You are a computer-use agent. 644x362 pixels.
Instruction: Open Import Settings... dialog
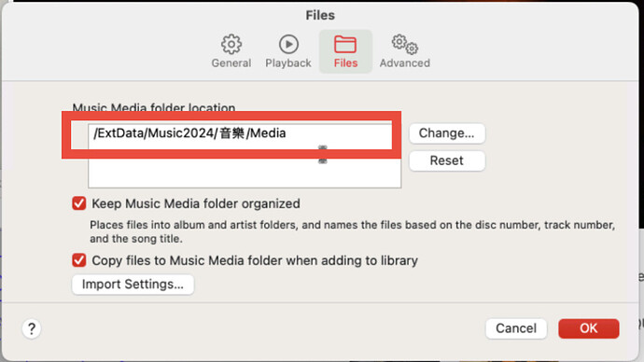(133, 285)
